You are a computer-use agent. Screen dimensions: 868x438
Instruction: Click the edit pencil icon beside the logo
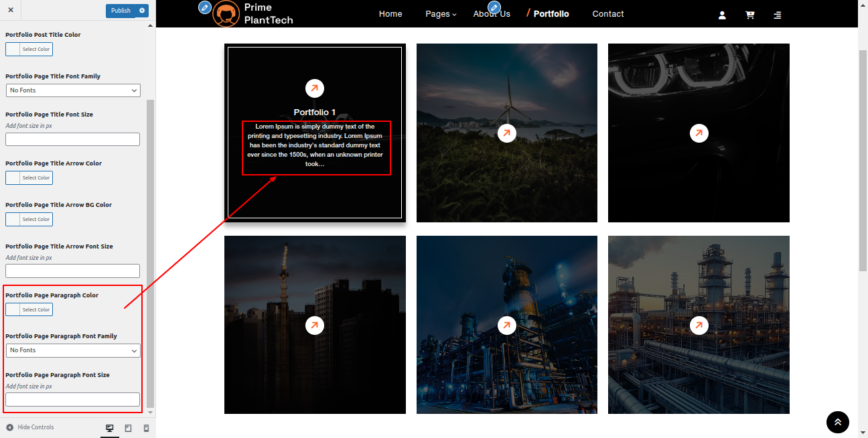coord(205,7)
